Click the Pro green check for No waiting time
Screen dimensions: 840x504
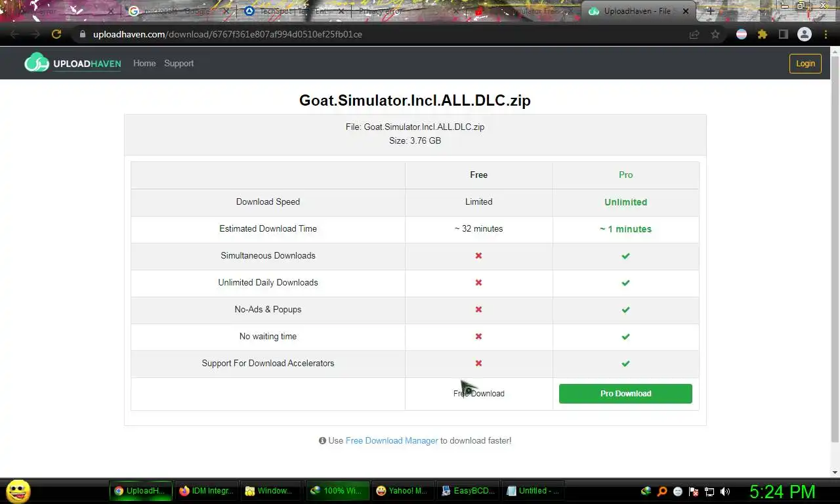click(625, 337)
